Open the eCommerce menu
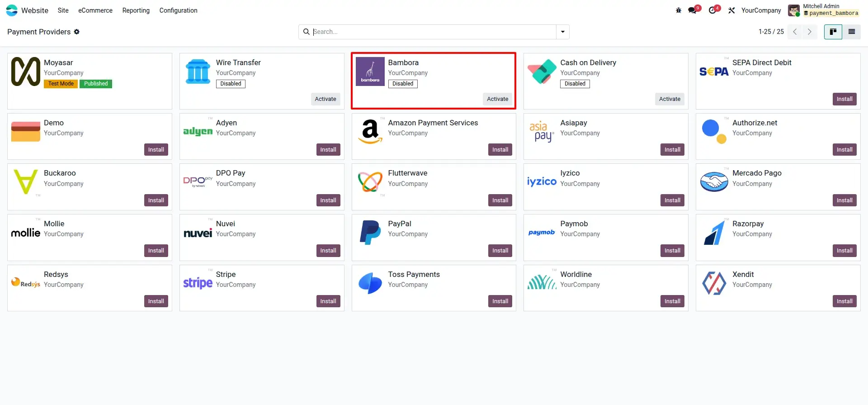This screenshot has width=868, height=405. pyautogui.click(x=95, y=10)
